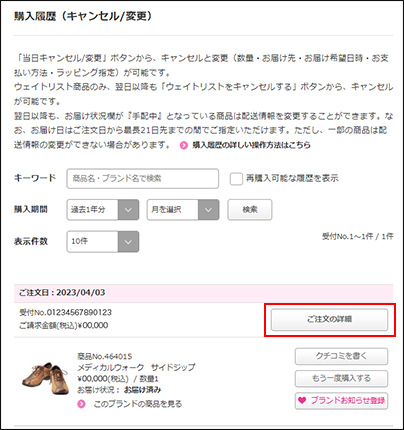Click もう一度購入する repurchase button
Image resolution: width=404 pixels, height=430 pixels.
(x=341, y=378)
